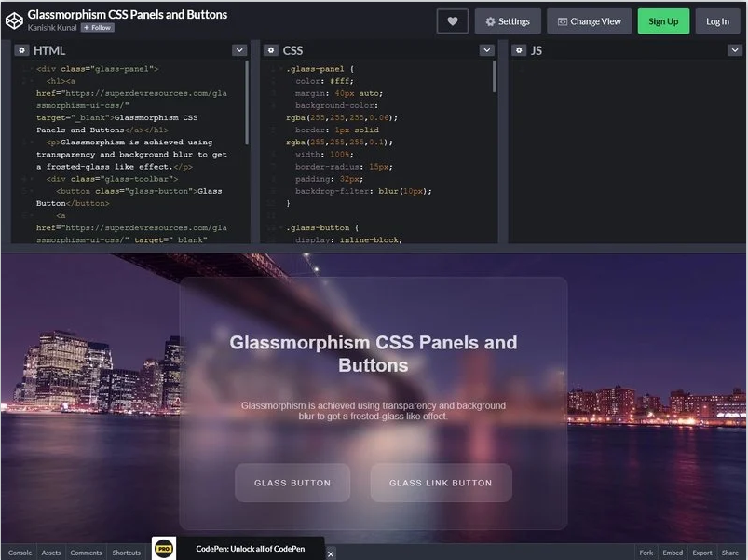This screenshot has width=748, height=560.
Task: Click the heart love icon button
Action: tap(452, 21)
